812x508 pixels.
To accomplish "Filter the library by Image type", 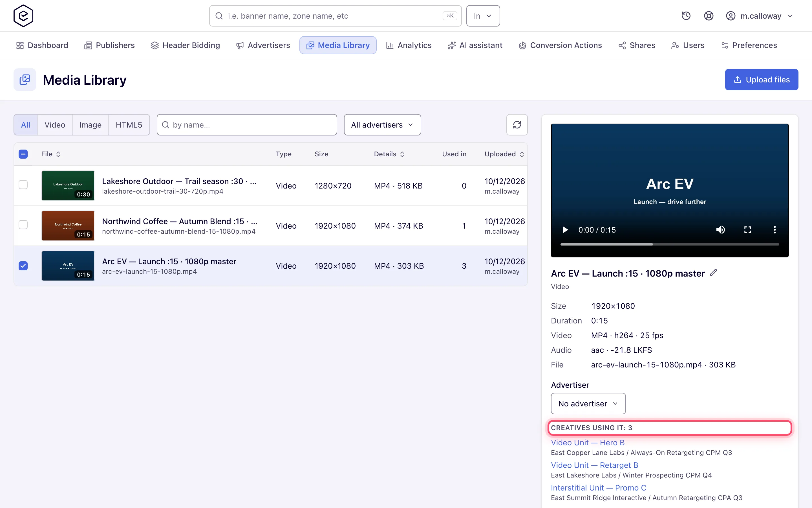I will [x=90, y=125].
